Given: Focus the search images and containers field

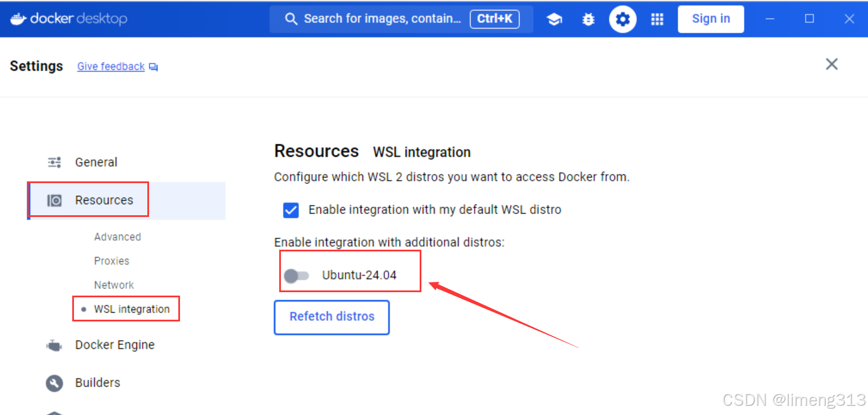Looking at the screenshot, I should 401,19.
